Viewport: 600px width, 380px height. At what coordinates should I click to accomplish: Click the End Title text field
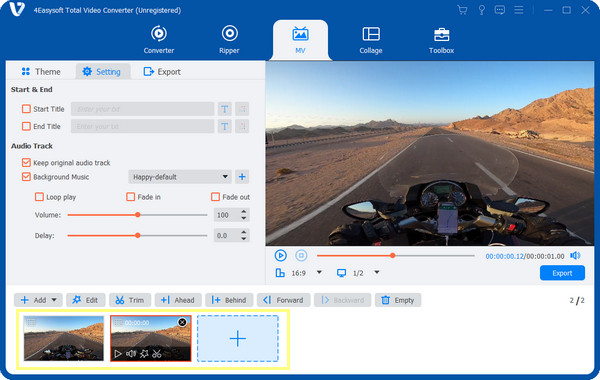pos(142,126)
